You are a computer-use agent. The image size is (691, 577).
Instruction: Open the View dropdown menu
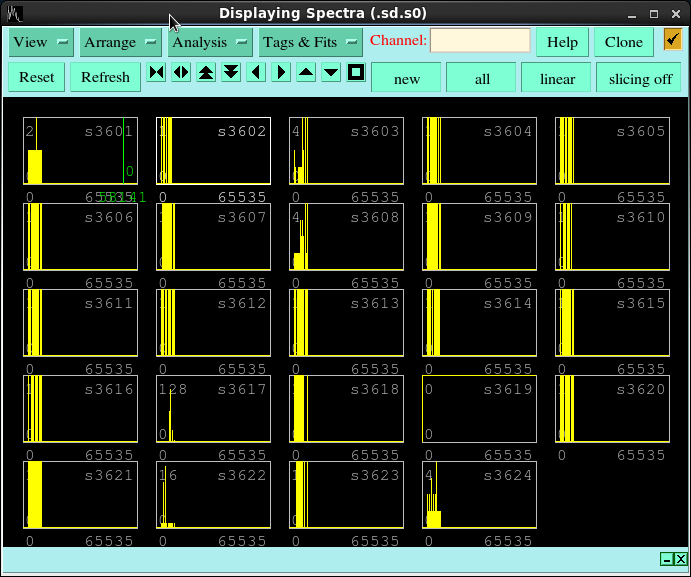pos(41,42)
